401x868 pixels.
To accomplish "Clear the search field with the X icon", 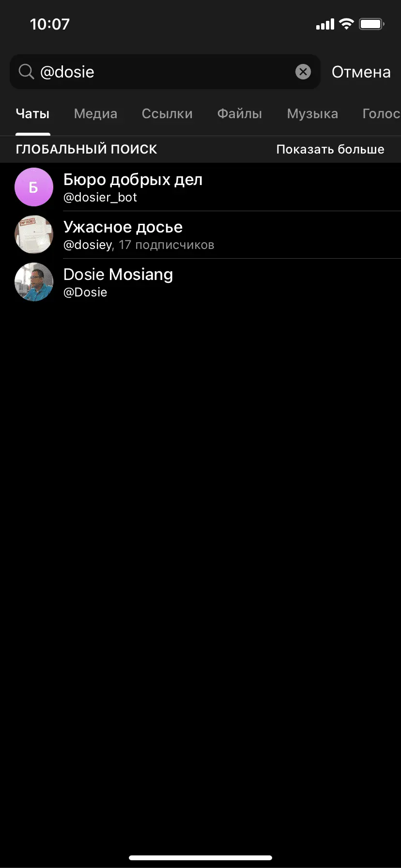I will (303, 72).
